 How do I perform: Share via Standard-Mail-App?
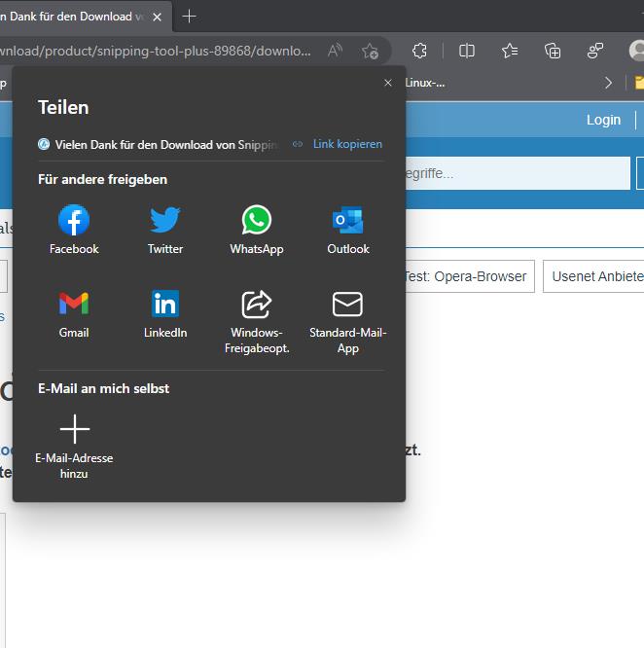(348, 321)
